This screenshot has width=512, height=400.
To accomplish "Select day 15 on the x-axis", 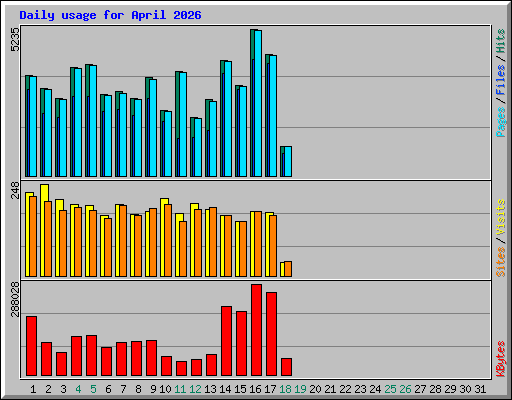I will [240, 389].
